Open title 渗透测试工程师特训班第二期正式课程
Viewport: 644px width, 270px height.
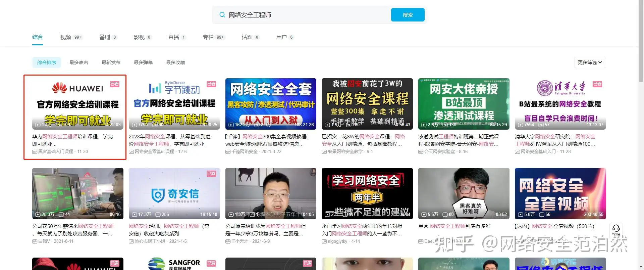[459, 140]
